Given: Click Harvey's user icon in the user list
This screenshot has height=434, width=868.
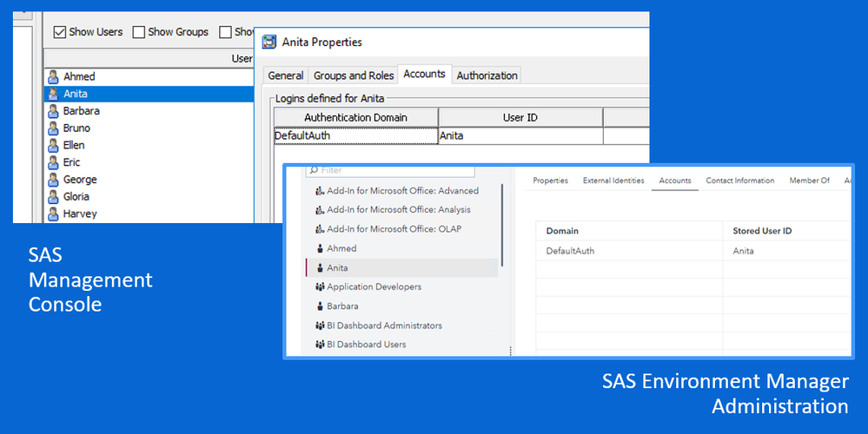Looking at the screenshot, I should pyautogui.click(x=53, y=214).
